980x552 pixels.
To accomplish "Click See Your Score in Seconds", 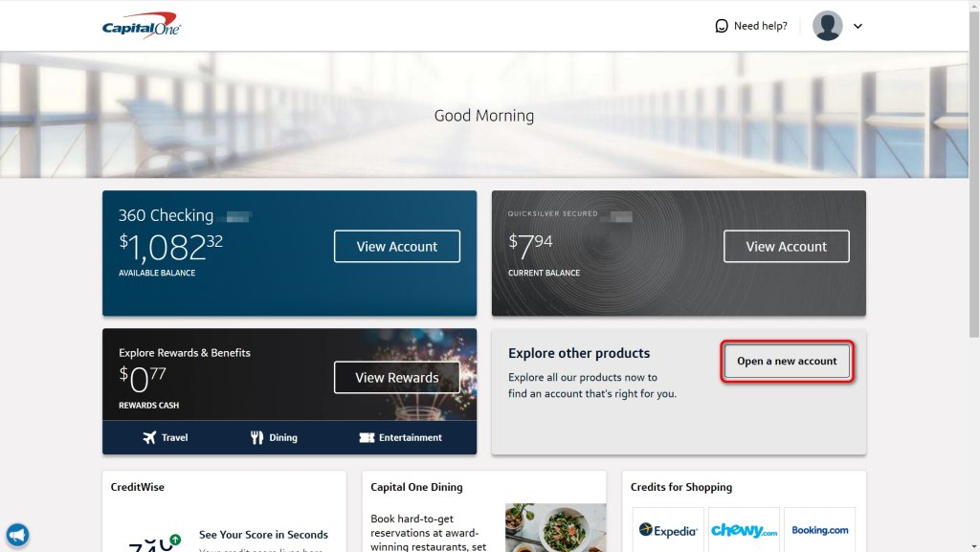I will [263, 535].
